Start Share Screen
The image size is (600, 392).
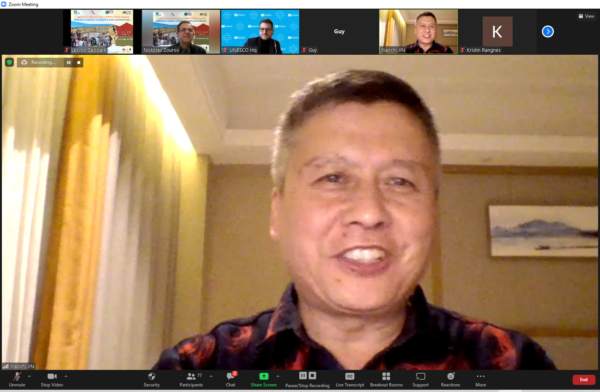click(264, 379)
